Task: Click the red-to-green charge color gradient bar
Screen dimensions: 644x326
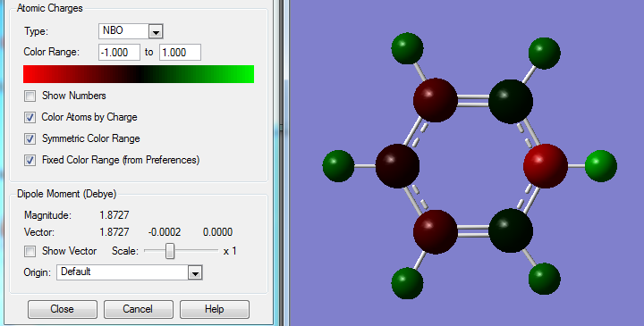Action: click(x=139, y=74)
